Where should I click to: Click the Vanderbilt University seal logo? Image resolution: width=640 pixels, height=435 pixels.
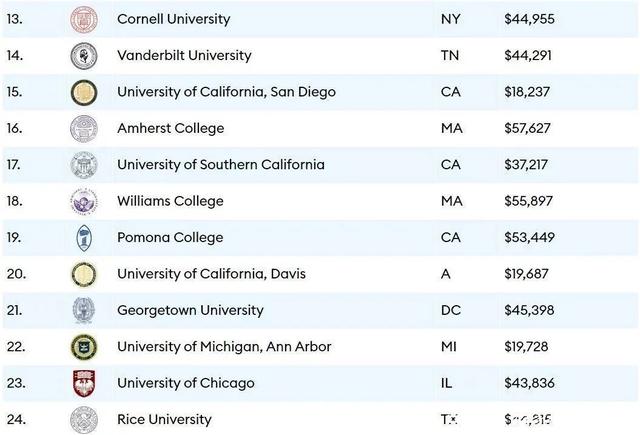coord(84,56)
